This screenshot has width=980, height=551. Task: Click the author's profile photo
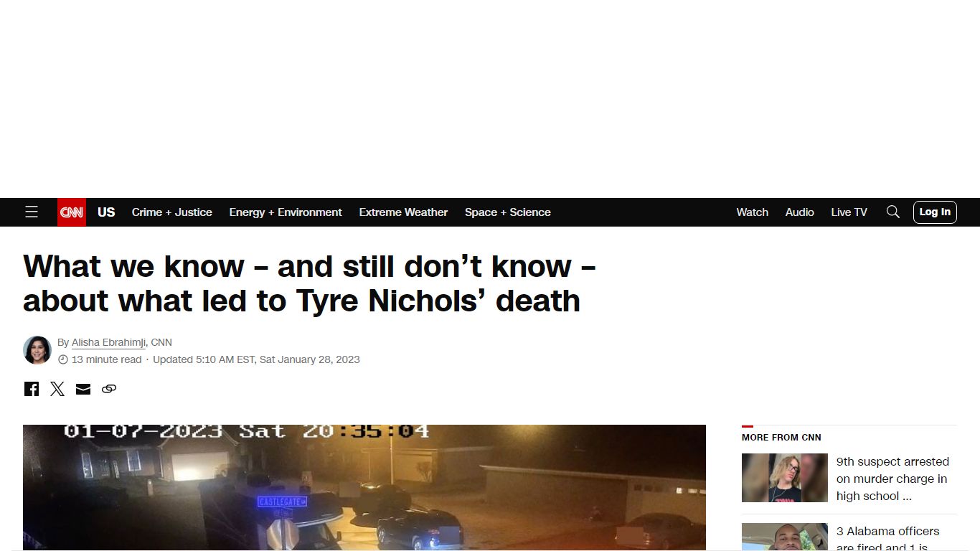point(37,350)
